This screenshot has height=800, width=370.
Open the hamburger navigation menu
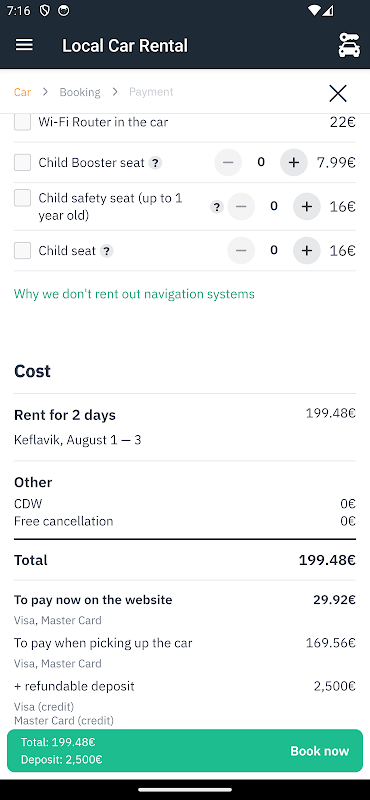[24, 45]
